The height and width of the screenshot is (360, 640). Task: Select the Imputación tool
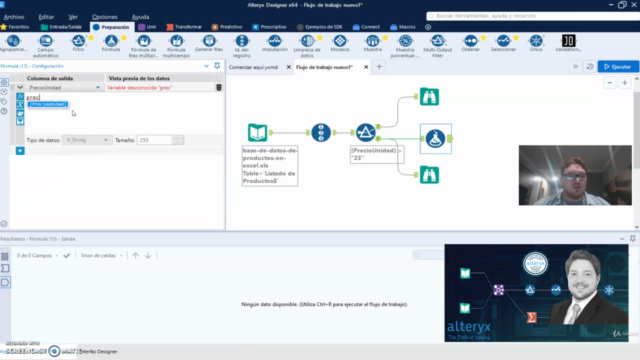click(x=275, y=43)
